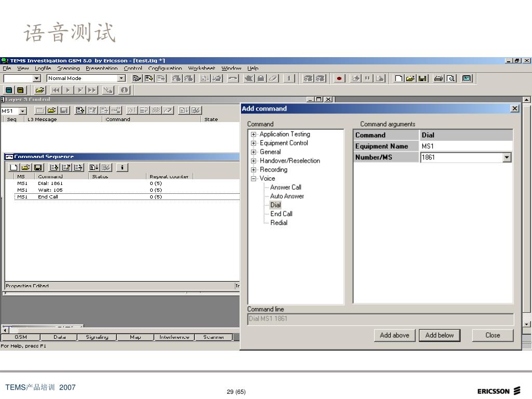The height and width of the screenshot is (399, 532).
Task: Click the Add above button
Action: (x=395, y=335)
